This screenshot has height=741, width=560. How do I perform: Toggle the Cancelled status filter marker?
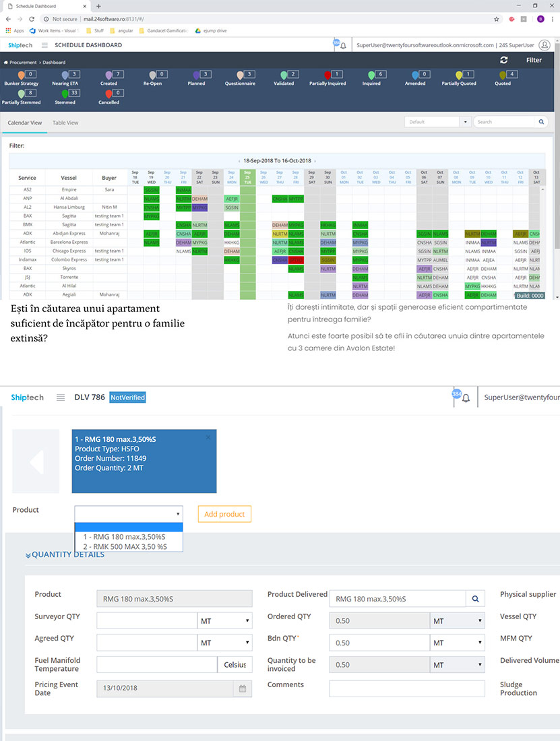[108, 94]
